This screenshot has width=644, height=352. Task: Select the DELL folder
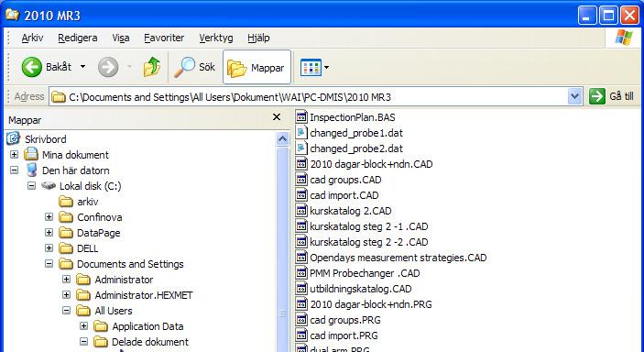[87, 248]
